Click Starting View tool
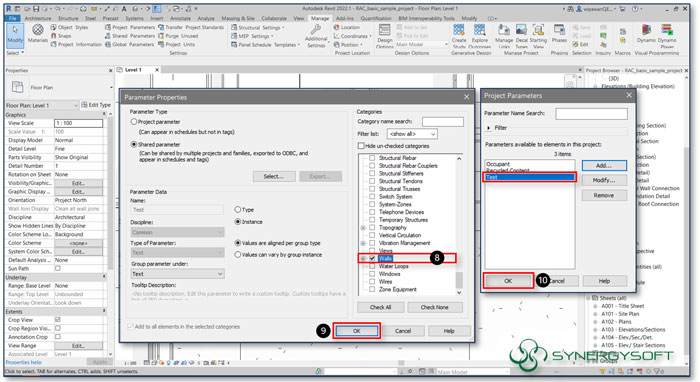Screen dimensions: 700x382 [538, 35]
